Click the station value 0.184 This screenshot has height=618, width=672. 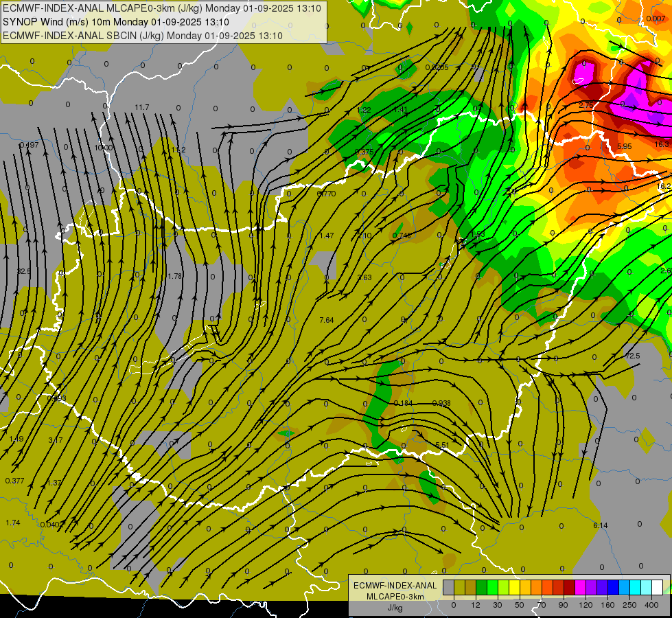point(402,402)
